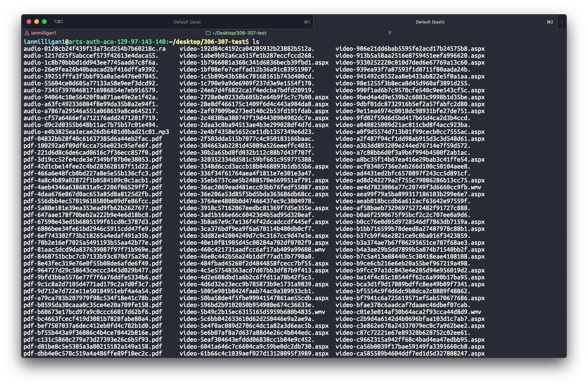Click the file audio-39251fffa3f5bbf93a0a5e4476e07845.
588x386 pixels.
click(91, 77)
